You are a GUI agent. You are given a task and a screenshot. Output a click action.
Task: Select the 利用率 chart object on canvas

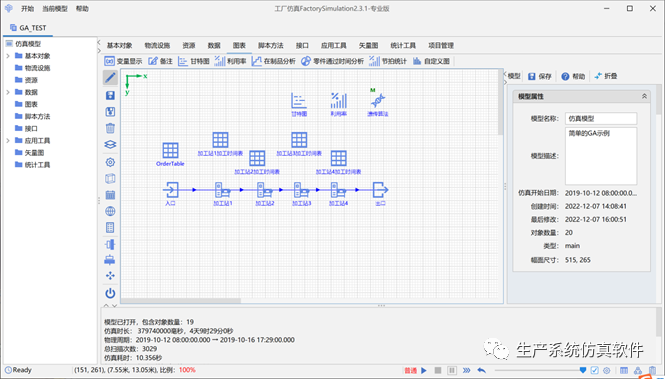pos(338,104)
